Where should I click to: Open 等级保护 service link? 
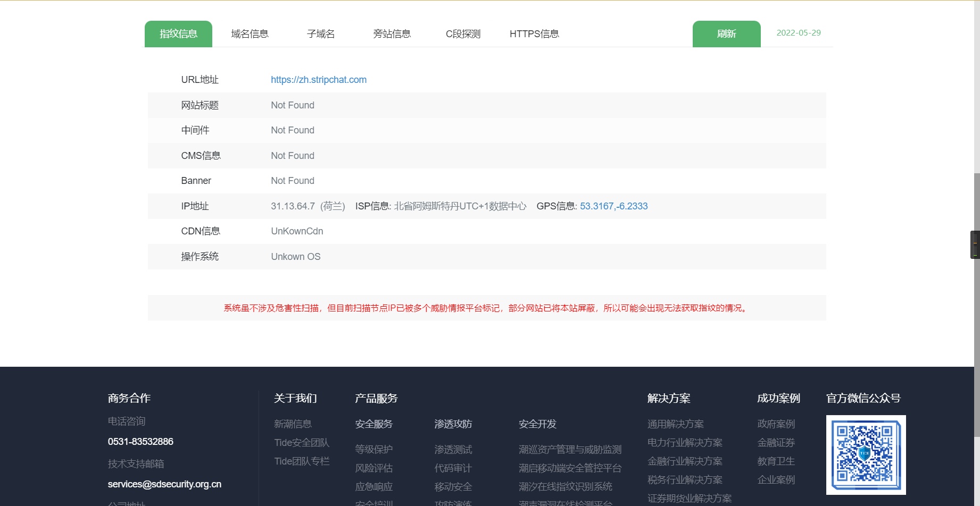click(374, 450)
